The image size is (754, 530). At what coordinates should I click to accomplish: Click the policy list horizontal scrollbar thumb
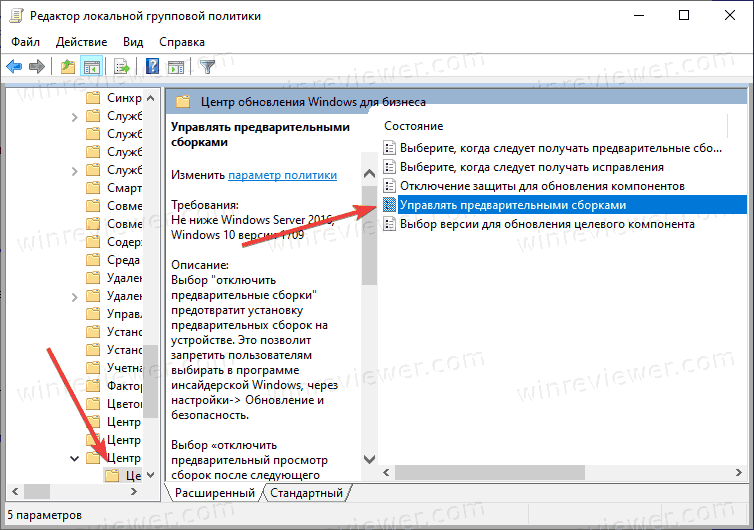pyautogui.click(x=490, y=473)
